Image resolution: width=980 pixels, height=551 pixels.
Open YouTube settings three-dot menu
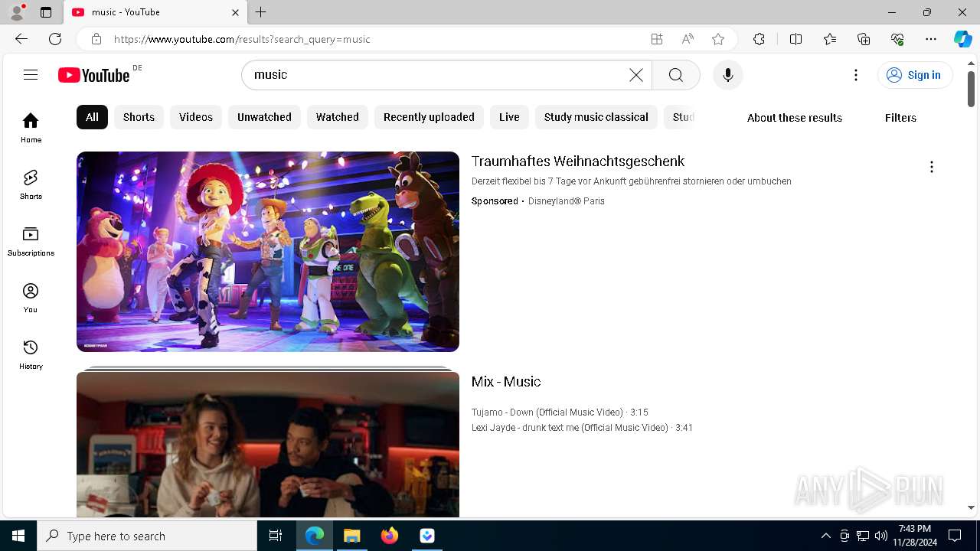(x=856, y=75)
